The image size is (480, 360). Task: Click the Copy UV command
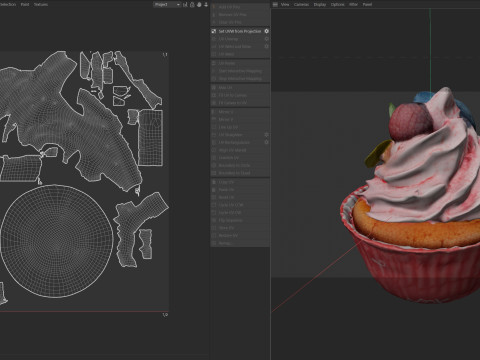[240, 182]
